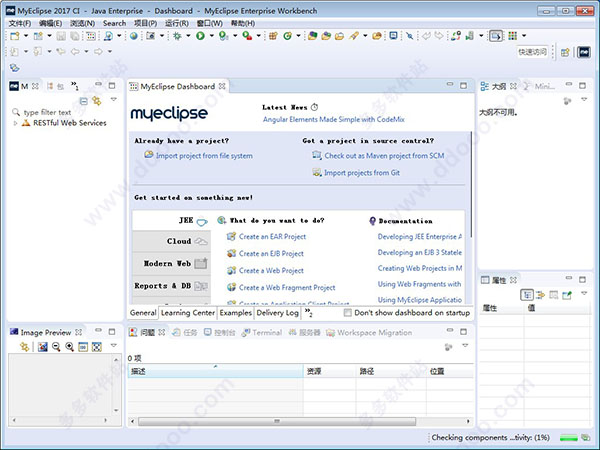Viewport: 600px width, 450px height.
Task: Click Create a Web Project link
Action: [x=271, y=271]
